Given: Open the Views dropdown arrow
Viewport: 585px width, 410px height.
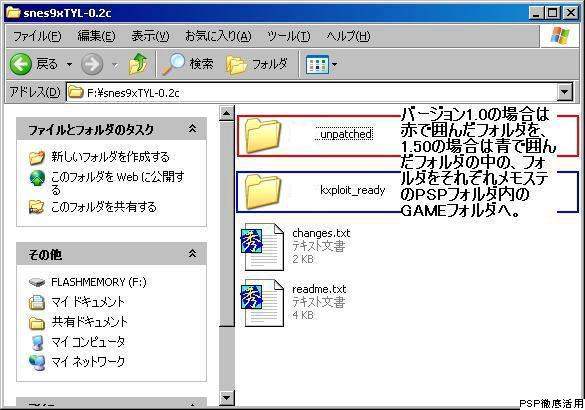Looking at the screenshot, I should pyautogui.click(x=334, y=65).
